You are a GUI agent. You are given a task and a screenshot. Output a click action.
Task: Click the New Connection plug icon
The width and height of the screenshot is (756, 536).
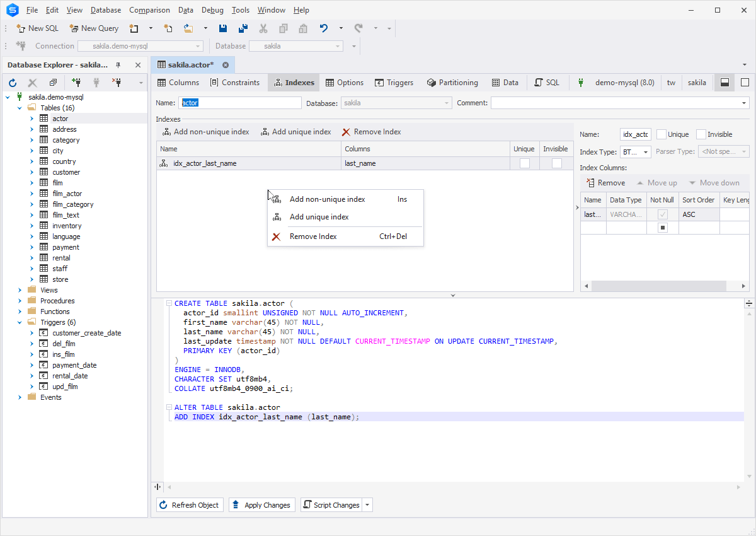click(x=76, y=83)
